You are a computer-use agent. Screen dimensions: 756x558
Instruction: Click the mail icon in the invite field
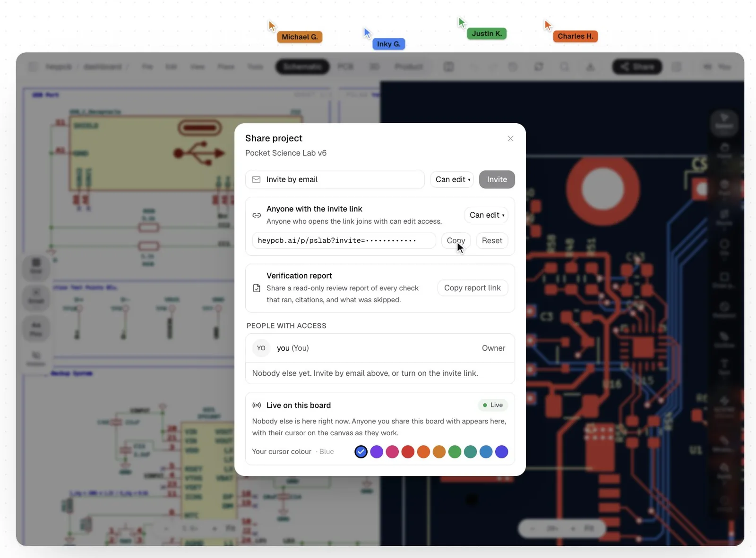coord(256,179)
